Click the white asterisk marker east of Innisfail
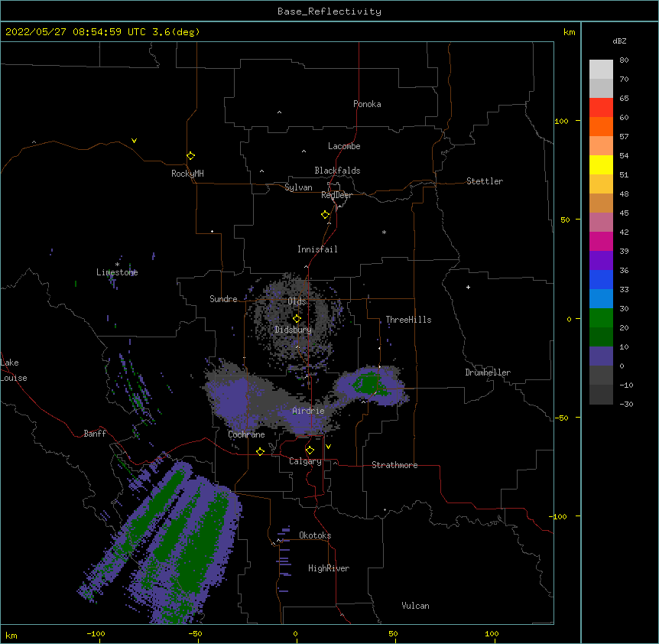659x644 pixels. pos(384,232)
